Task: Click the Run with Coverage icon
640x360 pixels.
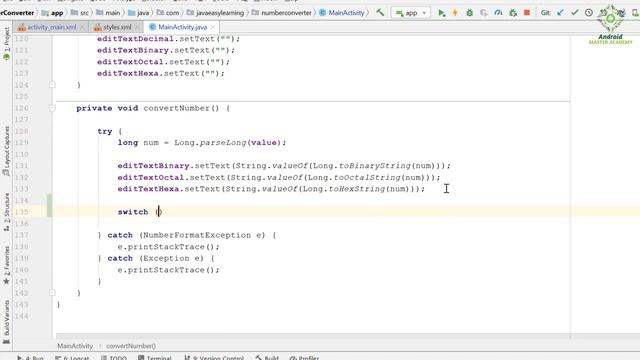Action: click(x=484, y=13)
